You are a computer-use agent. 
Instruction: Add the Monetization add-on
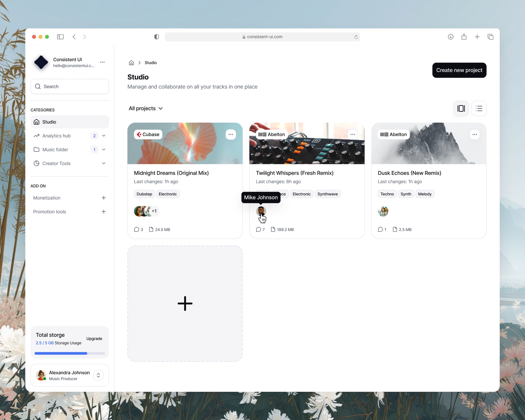click(x=103, y=198)
